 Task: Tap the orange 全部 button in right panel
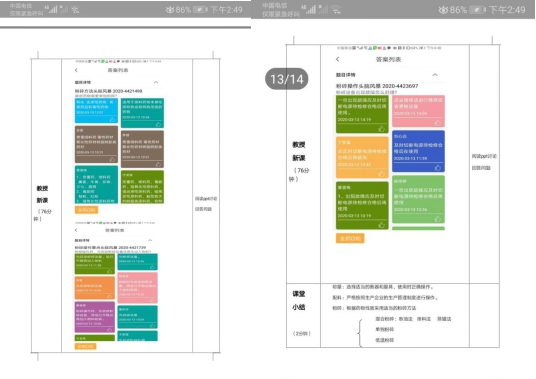tap(350, 238)
